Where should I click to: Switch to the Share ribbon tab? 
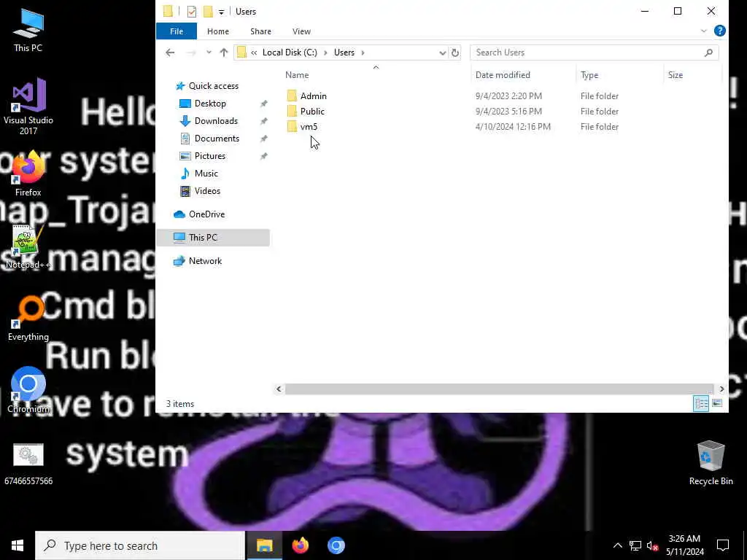[x=260, y=31]
